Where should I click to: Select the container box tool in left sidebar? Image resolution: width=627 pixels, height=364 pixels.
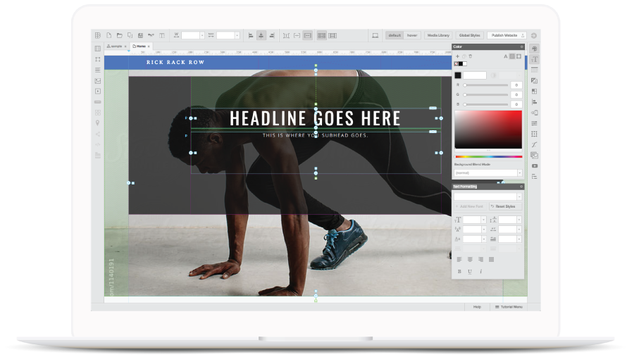(x=97, y=59)
